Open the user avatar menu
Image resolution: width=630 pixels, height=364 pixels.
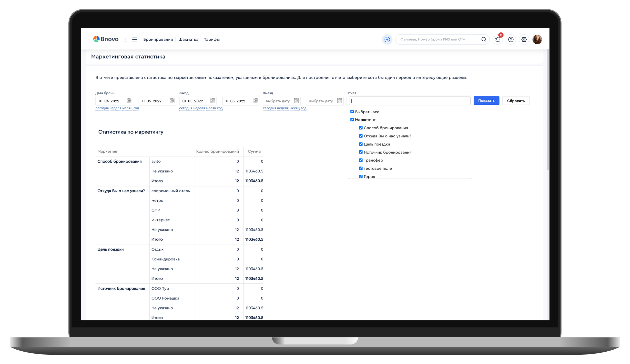pos(537,39)
